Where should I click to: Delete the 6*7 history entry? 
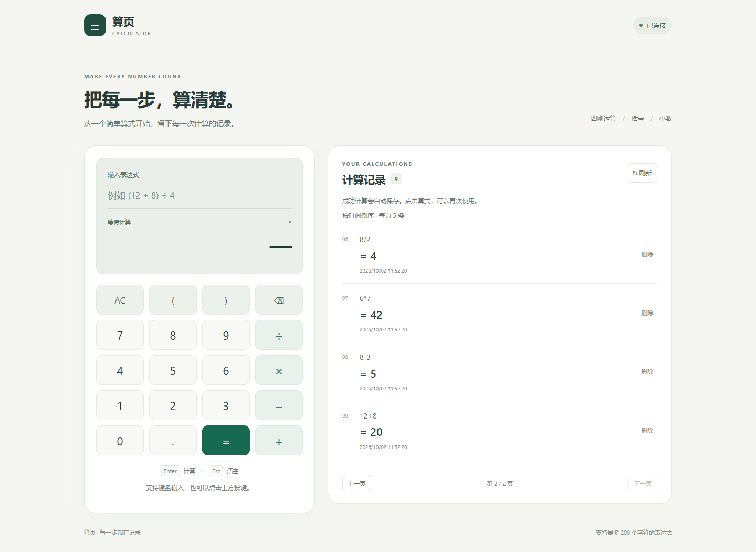(x=647, y=313)
